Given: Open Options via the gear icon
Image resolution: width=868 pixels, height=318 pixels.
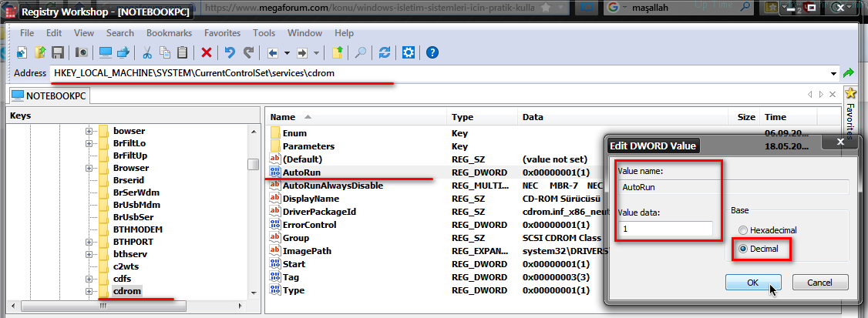Looking at the screenshot, I should pyautogui.click(x=409, y=52).
